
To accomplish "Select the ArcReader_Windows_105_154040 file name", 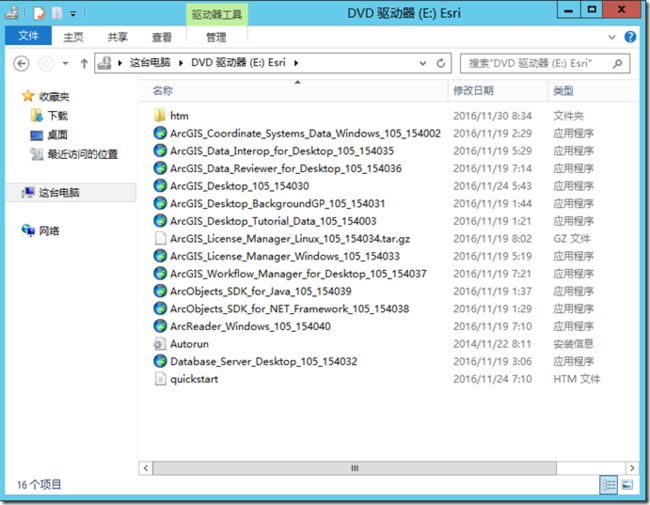I will [250, 326].
